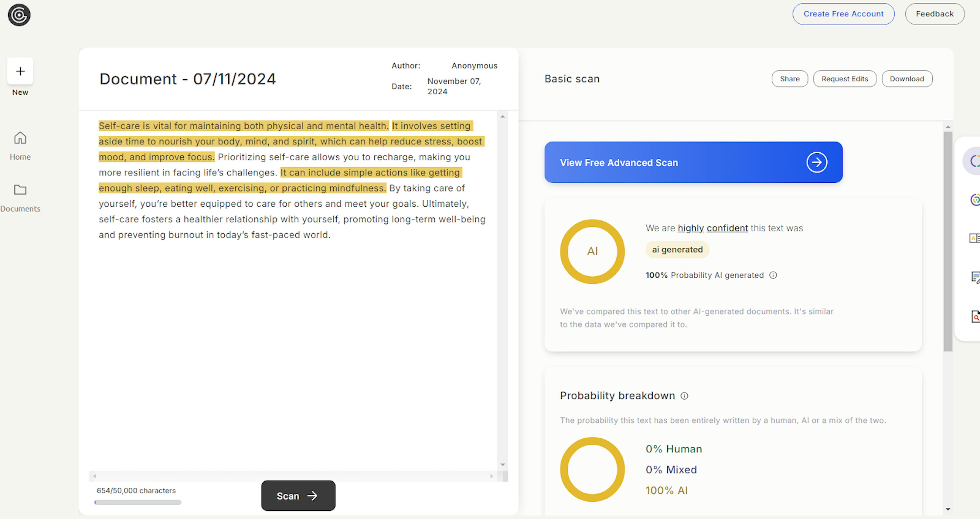
Task: Click the author value 'Anonymous'
Action: coord(474,66)
